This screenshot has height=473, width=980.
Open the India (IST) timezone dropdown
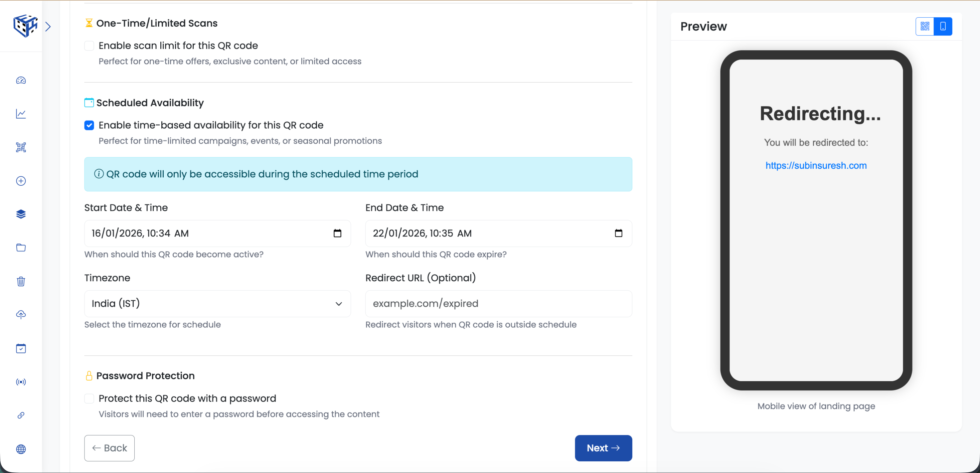click(x=217, y=304)
